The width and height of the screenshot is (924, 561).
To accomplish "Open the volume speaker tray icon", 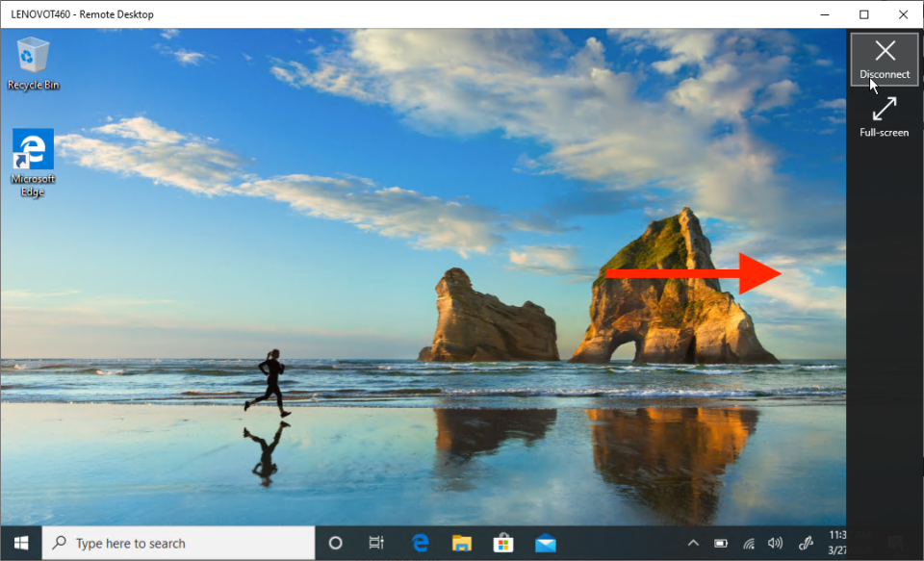I will point(776,543).
